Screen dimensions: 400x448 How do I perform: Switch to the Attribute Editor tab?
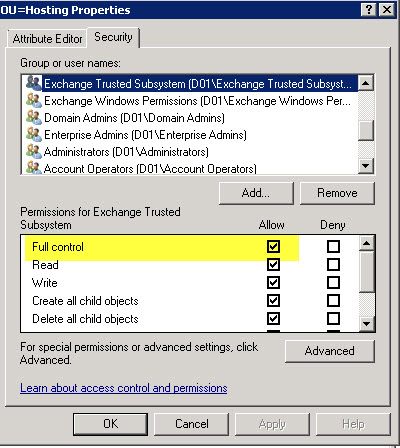point(47,39)
